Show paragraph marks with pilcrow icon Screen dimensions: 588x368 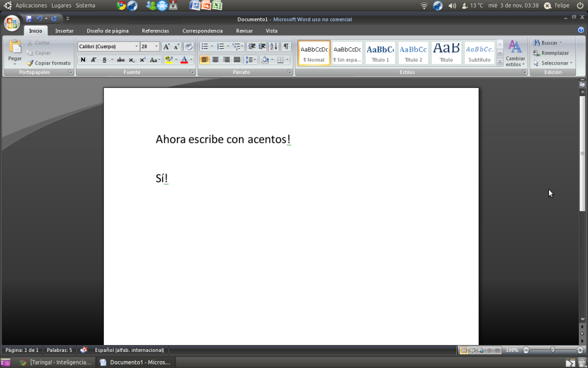coord(285,47)
